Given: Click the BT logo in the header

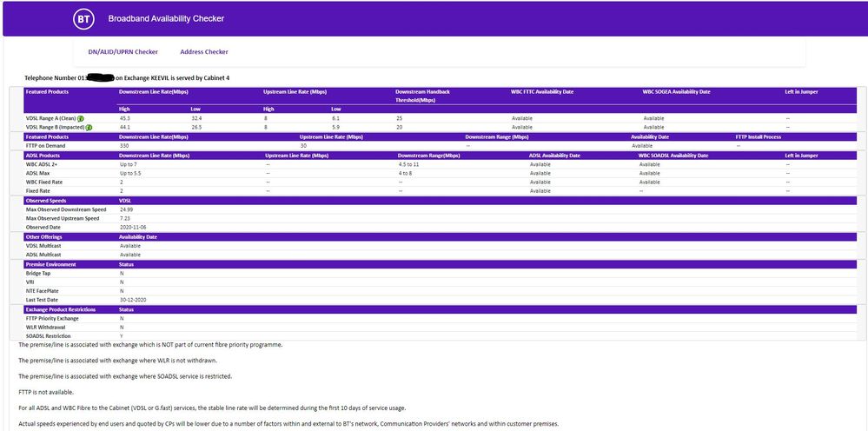Looking at the screenshot, I should pyautogui.click(x=83, y=18).
